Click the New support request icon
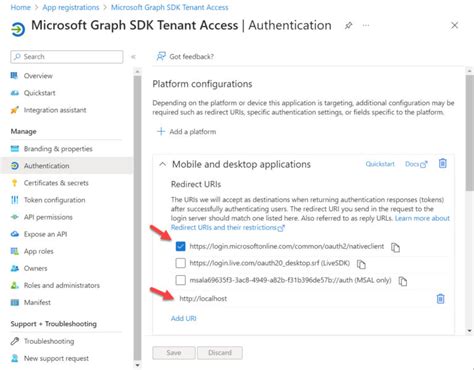The height and width of the screenshot is (370, 474). point(15,358)
